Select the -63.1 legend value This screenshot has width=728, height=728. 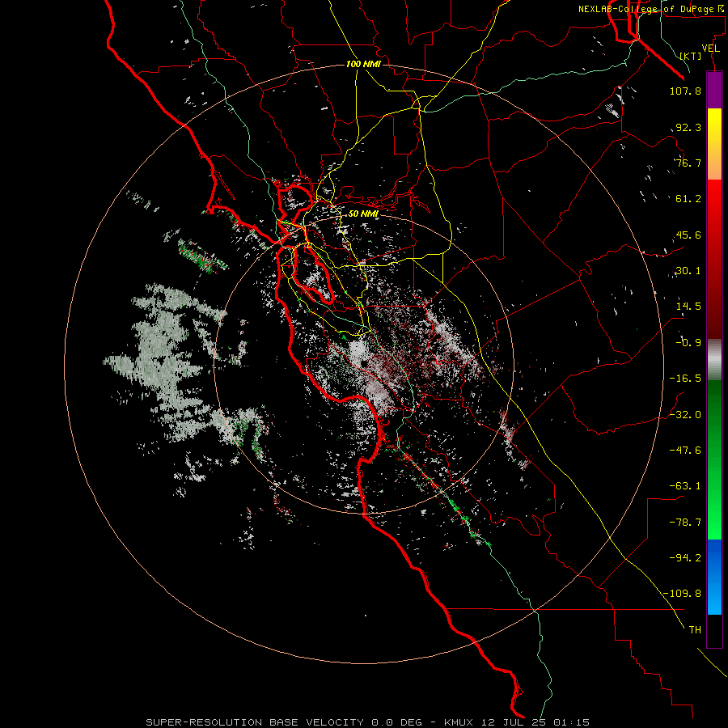[685, 486]
